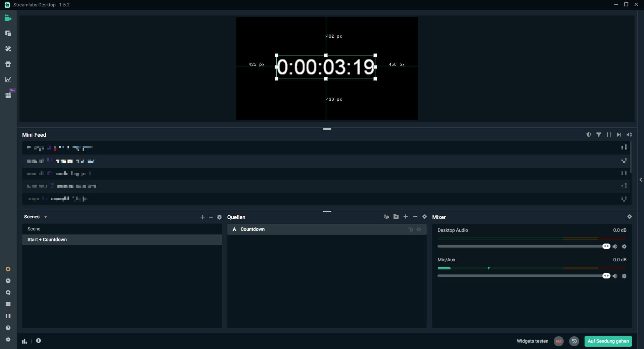
Task: Expand the Scenes collection dropdown
Action: tap(46, 217)
